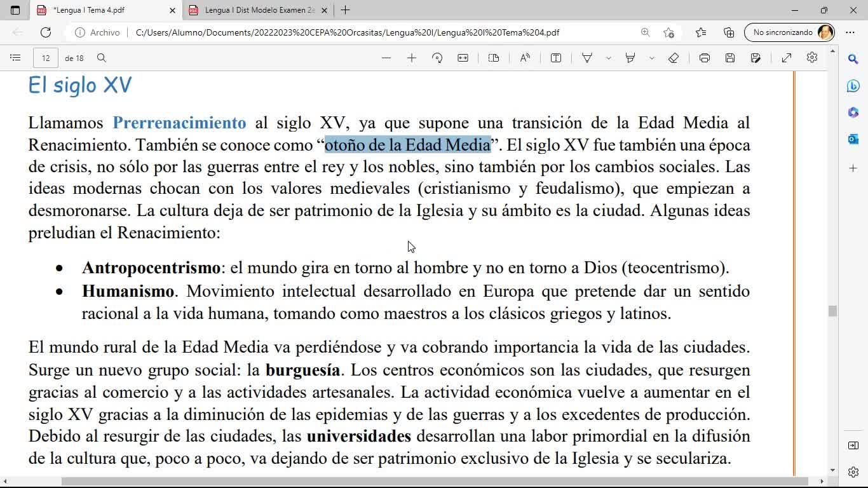This screenshot has height=488, width=868.
Task: Toggle the sidebar visibility button
Action: pos(853,445)
